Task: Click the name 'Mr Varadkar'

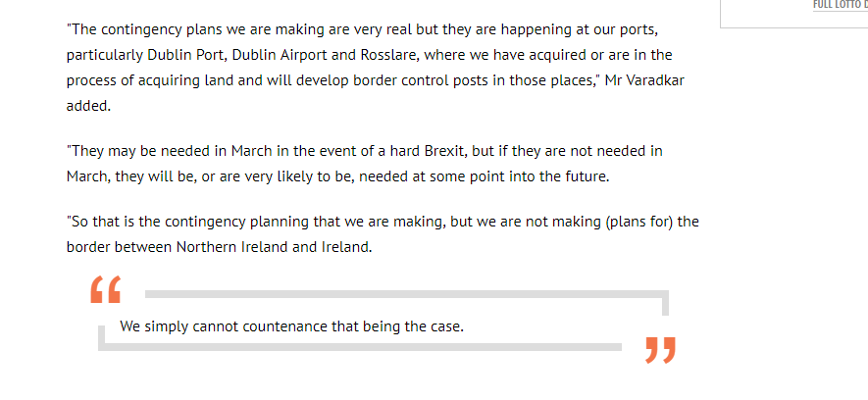Action: coord(644,80)
